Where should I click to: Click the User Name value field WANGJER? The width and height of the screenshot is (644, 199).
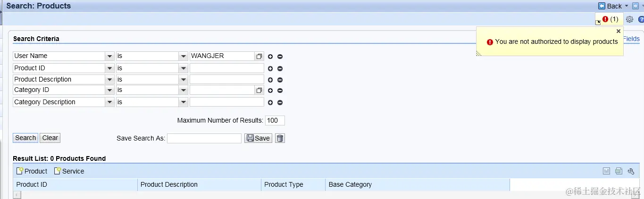tap(222, 56)
